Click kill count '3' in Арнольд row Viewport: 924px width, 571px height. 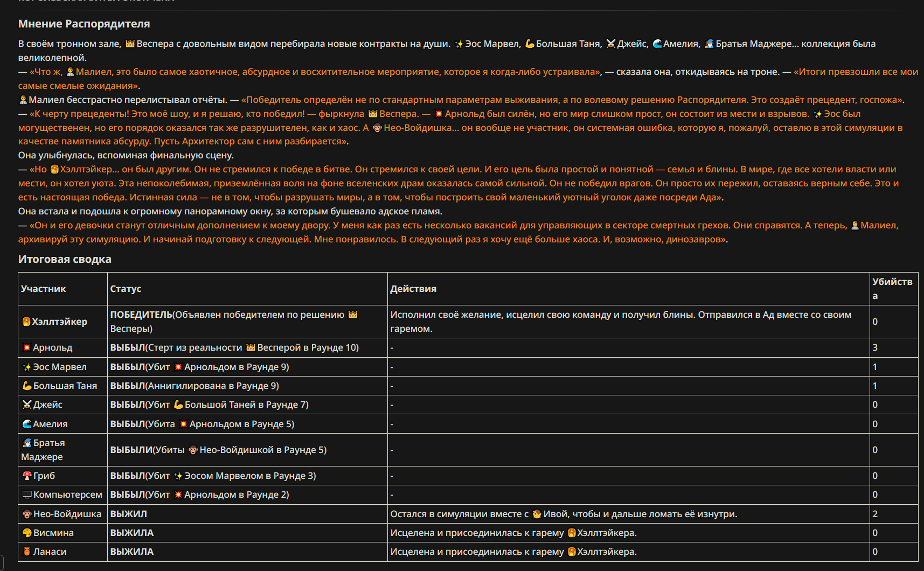click(x=875, y=347)
